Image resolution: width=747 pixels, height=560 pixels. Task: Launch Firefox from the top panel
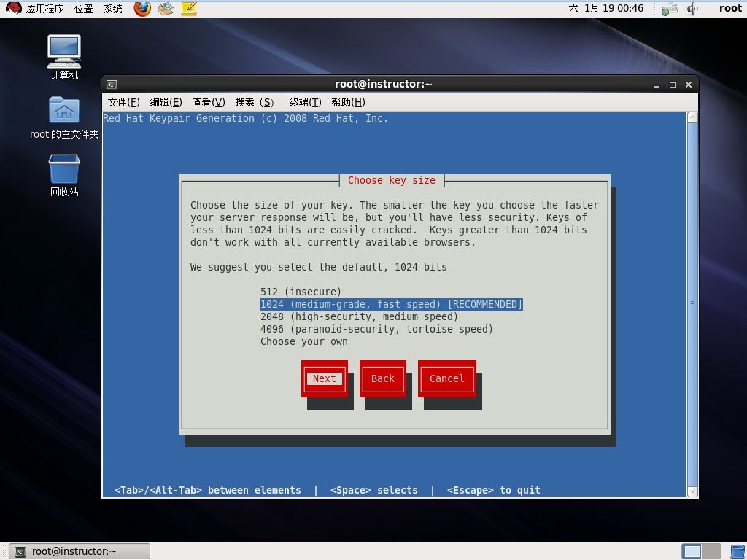tap(142, 9)
